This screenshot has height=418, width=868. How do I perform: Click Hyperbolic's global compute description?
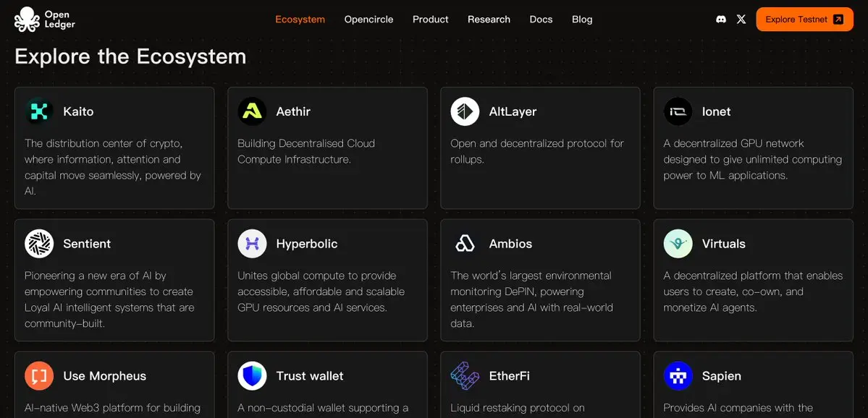pos(321,291)
